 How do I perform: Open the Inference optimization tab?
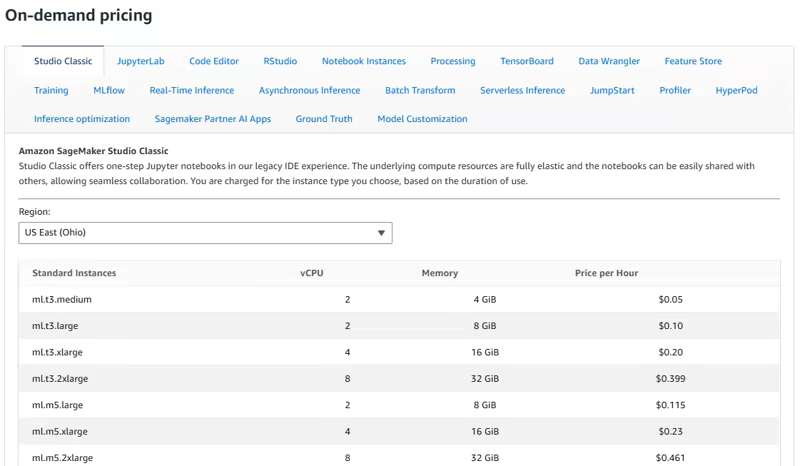[82, 118]
